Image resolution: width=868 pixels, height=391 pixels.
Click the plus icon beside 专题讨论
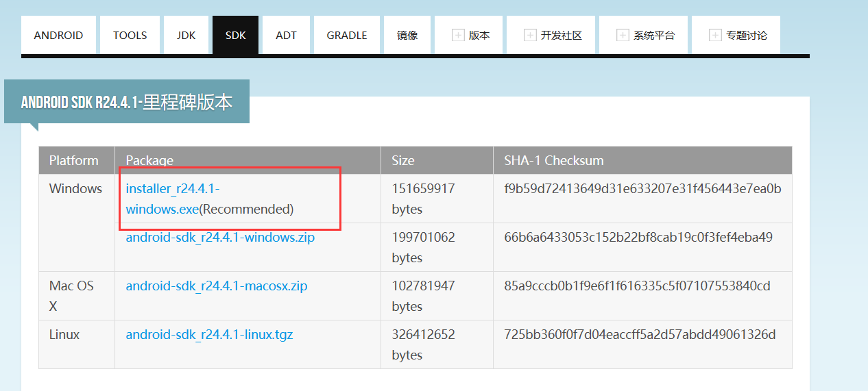coord(715,35)
